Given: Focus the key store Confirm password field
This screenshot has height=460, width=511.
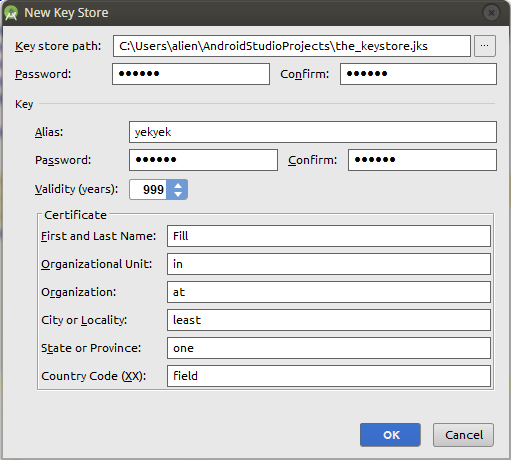Looking at the screenshot, I should point(418,74).
